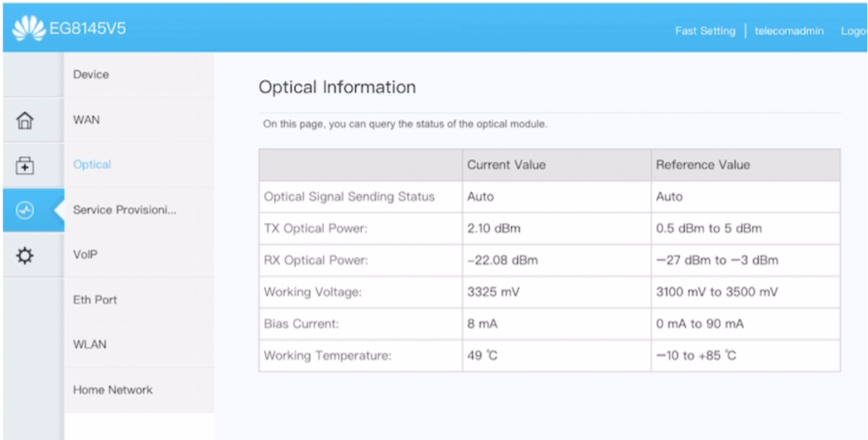Click the Reference Value column header

[x=703, y=164]
